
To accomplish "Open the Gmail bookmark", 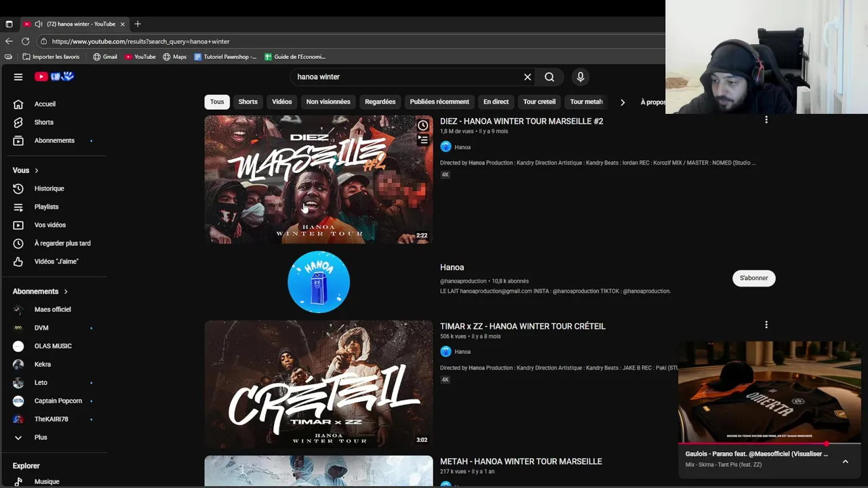I will pyautogui.click(x=105, y=57).
